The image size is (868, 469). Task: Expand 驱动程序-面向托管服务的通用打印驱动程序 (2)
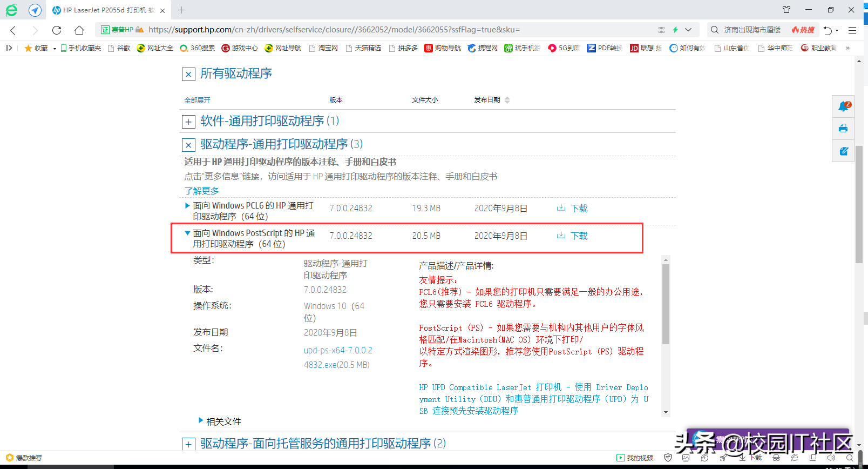tap(188, 444)
